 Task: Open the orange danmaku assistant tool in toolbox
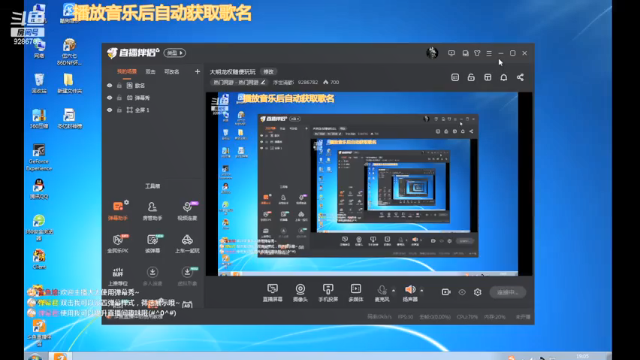point(118,210)
